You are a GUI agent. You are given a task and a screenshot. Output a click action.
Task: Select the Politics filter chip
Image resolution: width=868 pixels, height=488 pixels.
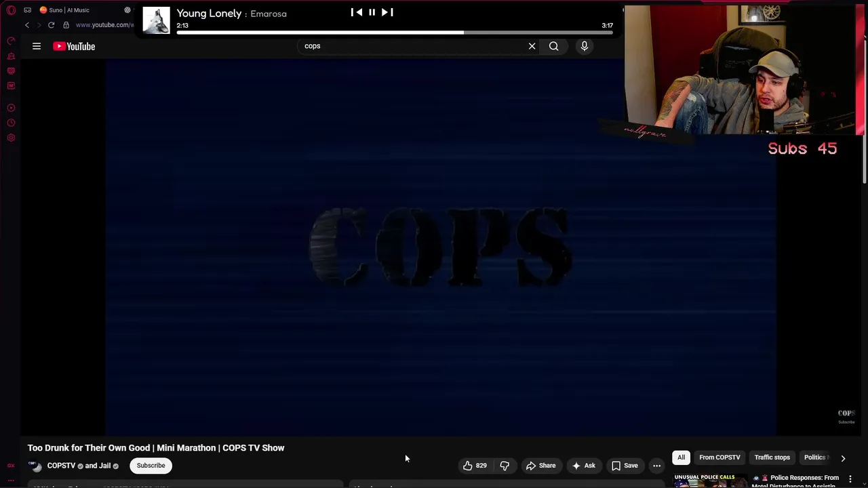pos(816,457)
